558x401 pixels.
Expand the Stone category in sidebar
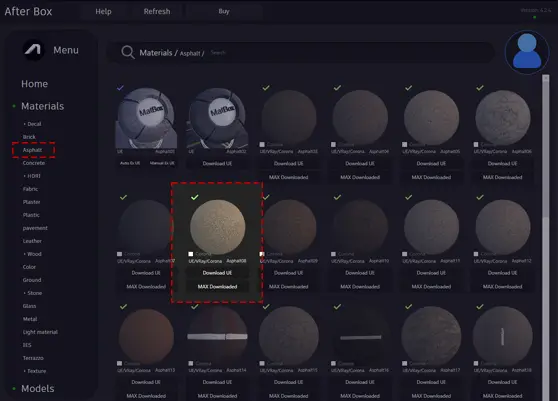[x=33, y=293]
